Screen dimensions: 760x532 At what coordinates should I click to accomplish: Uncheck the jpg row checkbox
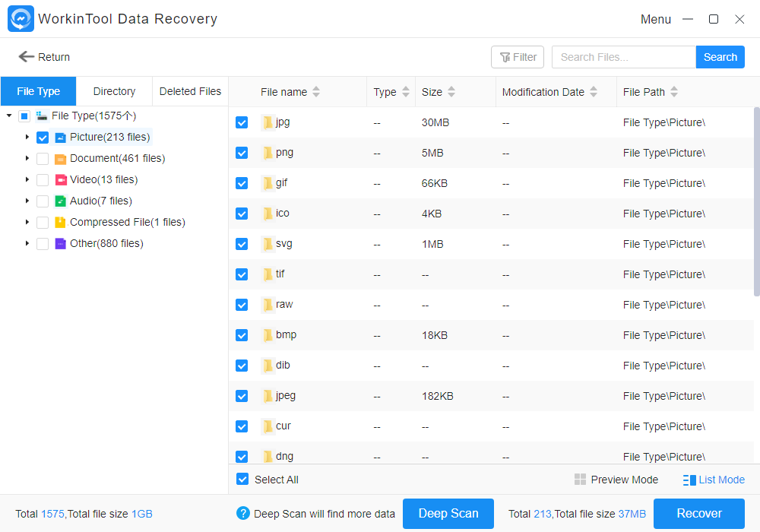pyautogui.click(x=242, y=122)
